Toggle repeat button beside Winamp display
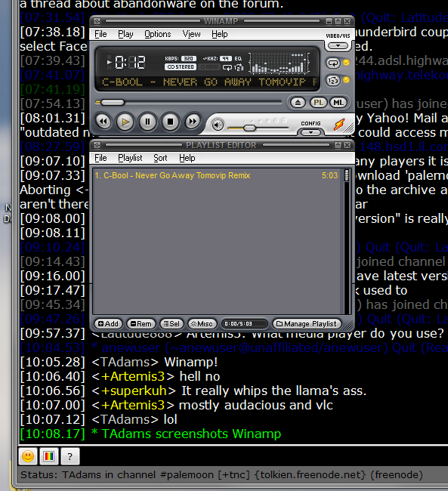This screenshot has width=448, height=491. 333,63
